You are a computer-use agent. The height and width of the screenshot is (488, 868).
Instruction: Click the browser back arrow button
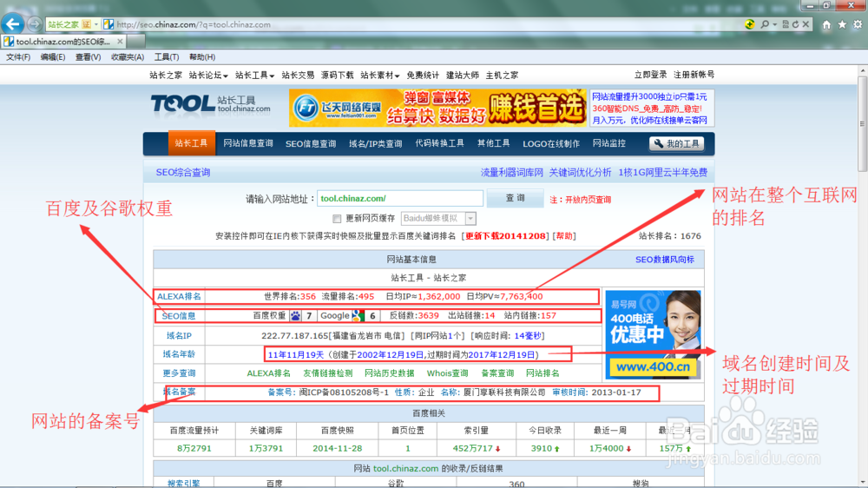click(13, 23)
